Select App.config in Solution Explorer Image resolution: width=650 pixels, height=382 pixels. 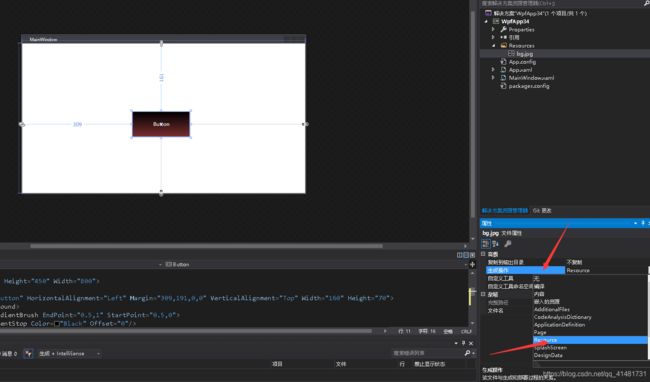pyautogui.click(x=522, y=62)
